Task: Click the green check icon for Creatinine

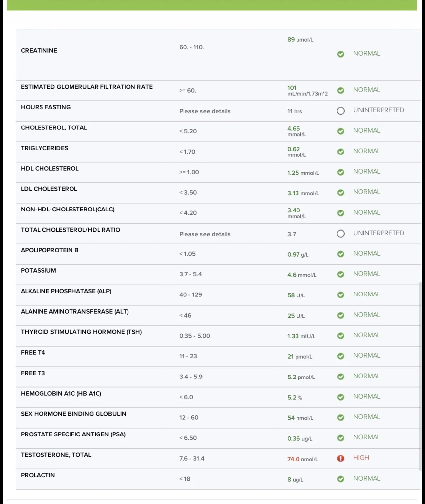Action: [341, 54]
